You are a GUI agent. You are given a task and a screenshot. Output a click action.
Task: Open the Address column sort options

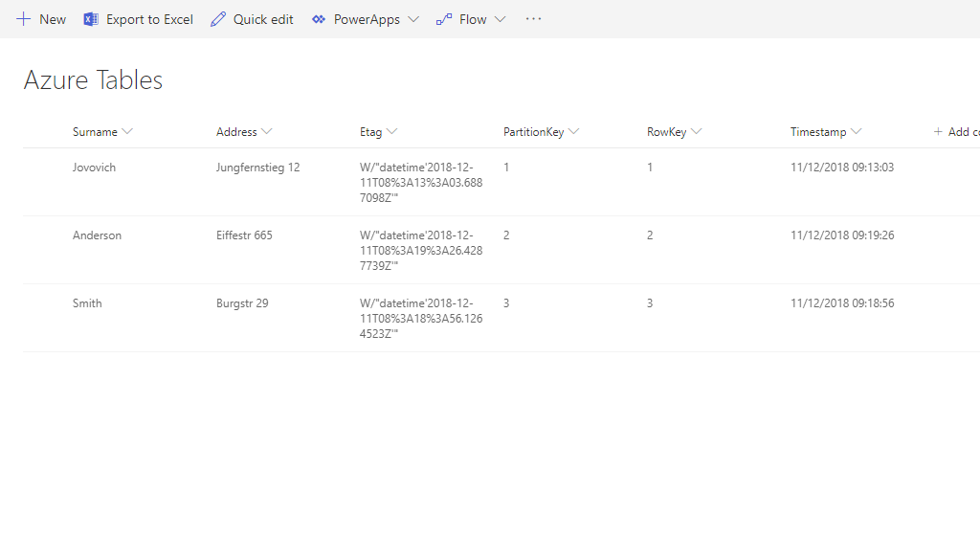[x=267, y=132]
